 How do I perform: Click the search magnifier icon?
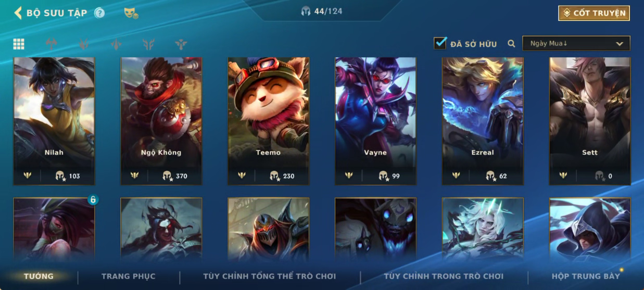pos(511,44)
